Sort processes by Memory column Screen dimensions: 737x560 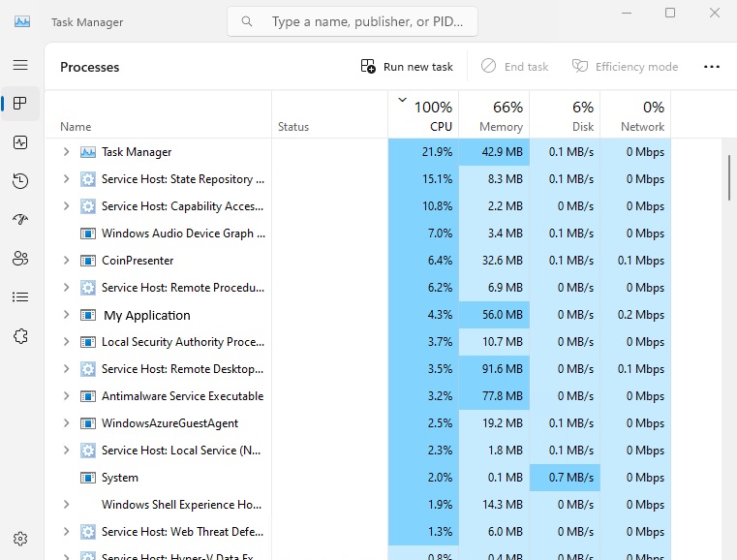coord(494,114)
